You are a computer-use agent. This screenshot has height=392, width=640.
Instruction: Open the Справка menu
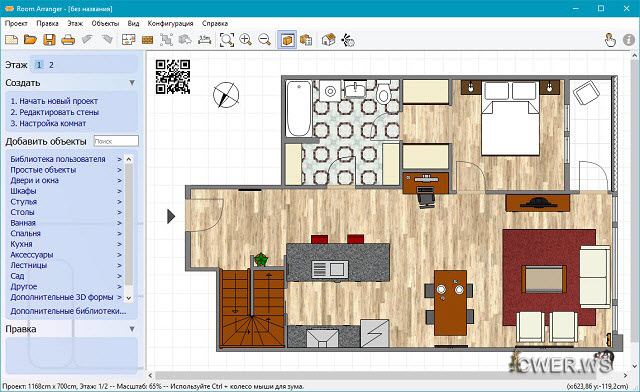pos(215,23)
